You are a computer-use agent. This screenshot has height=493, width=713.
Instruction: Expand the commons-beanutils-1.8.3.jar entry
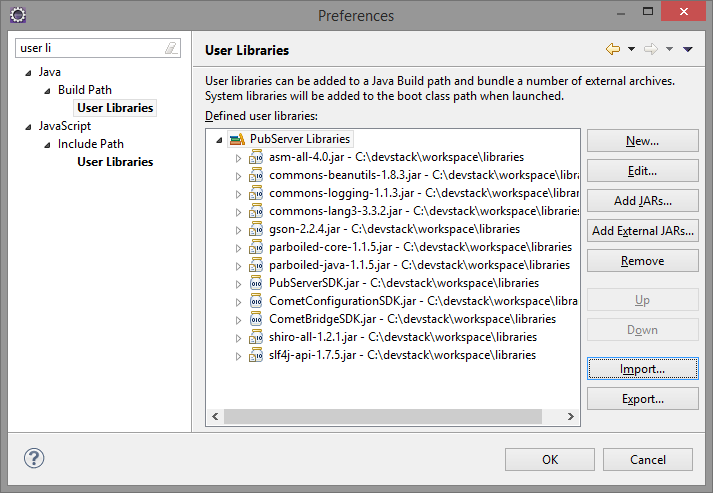click(238, 175)
